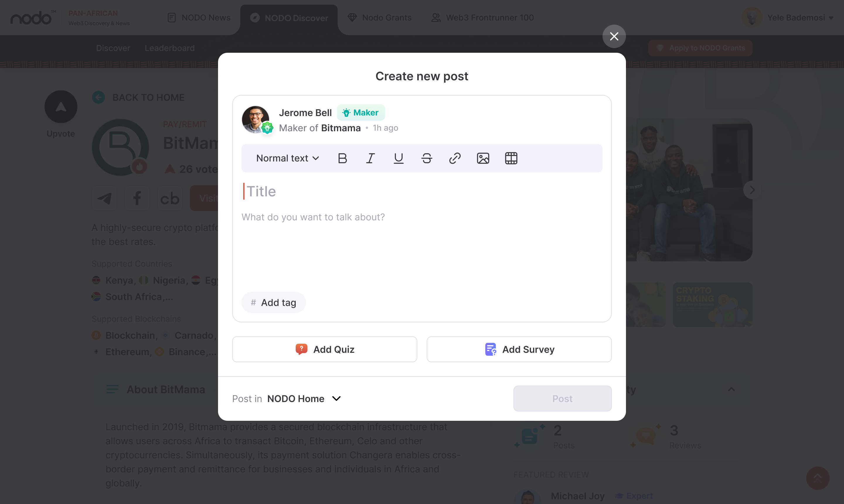Open the Nodo Grants tab

380,18
